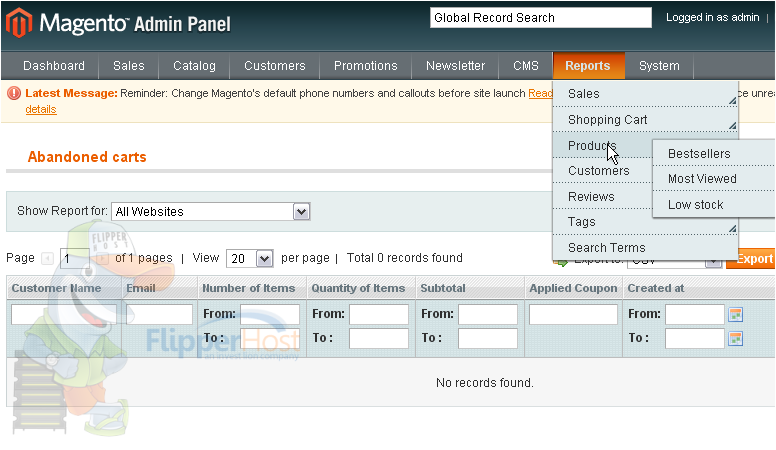
Task: Click the Read link in latest message
Action: 540,93
